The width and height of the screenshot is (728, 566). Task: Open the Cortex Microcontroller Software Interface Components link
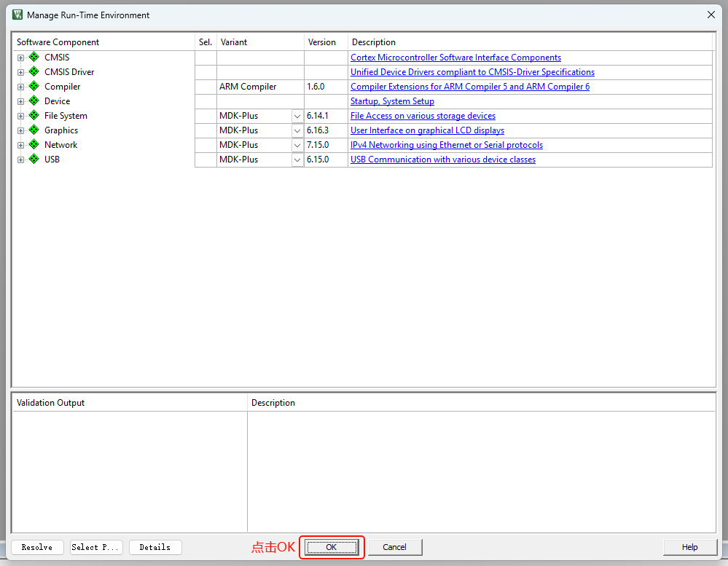[x=455, y=58]
